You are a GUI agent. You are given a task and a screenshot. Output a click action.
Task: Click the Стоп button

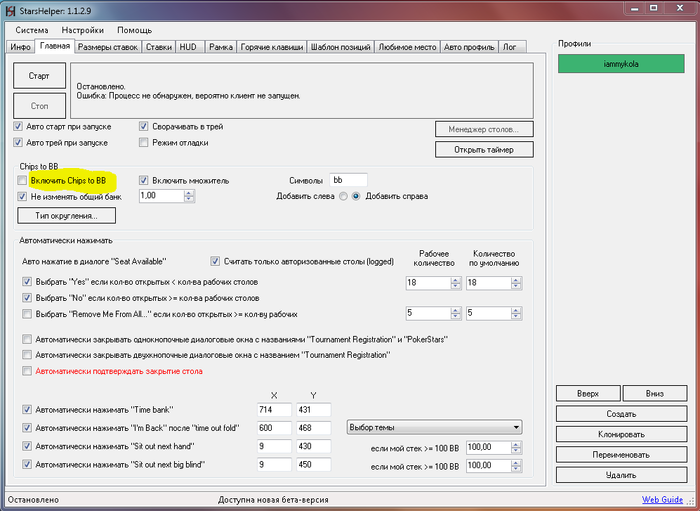[39, 106]
